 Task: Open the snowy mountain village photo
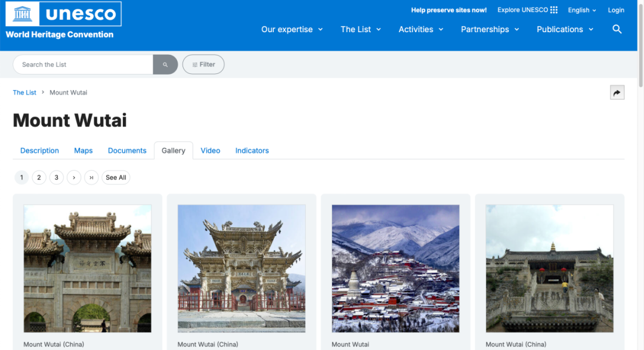click(395, 269)
